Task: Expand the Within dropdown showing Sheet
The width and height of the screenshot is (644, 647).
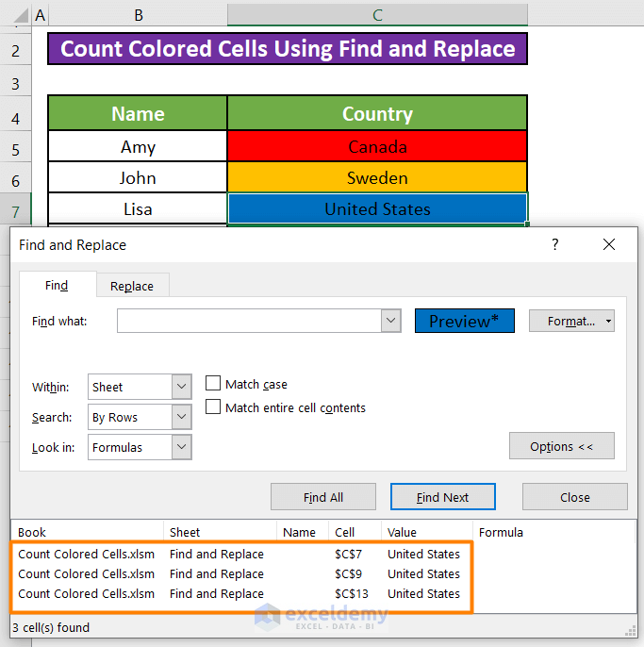Action: [x=182, y=387]
